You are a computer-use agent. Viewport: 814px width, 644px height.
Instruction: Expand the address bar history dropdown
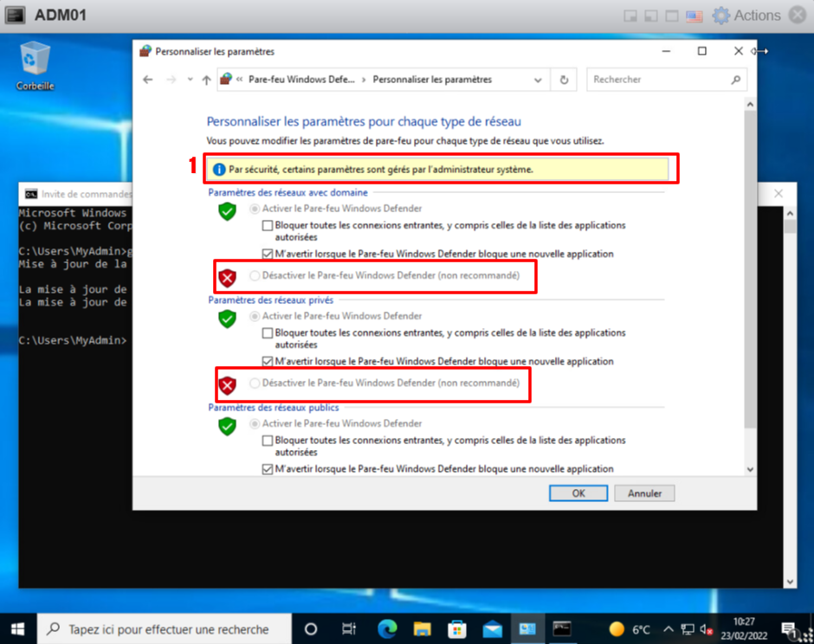click(x=538, y=80)
